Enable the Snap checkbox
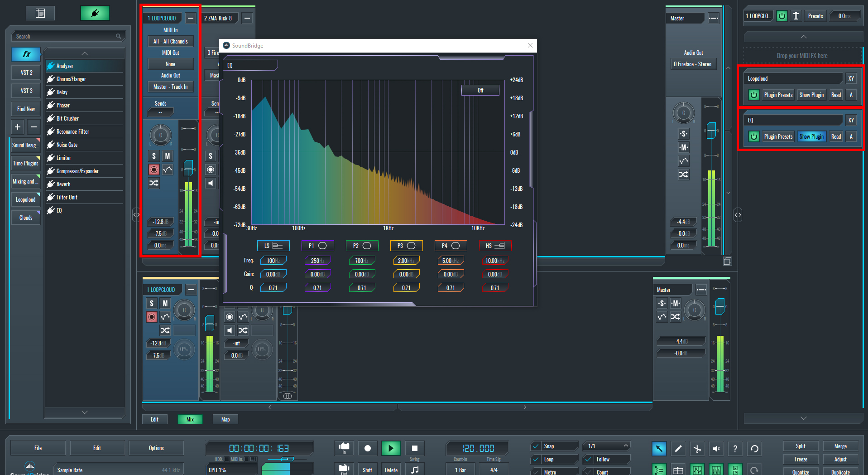The height and width of the screenshot is (475, 868). pos(536,446)
